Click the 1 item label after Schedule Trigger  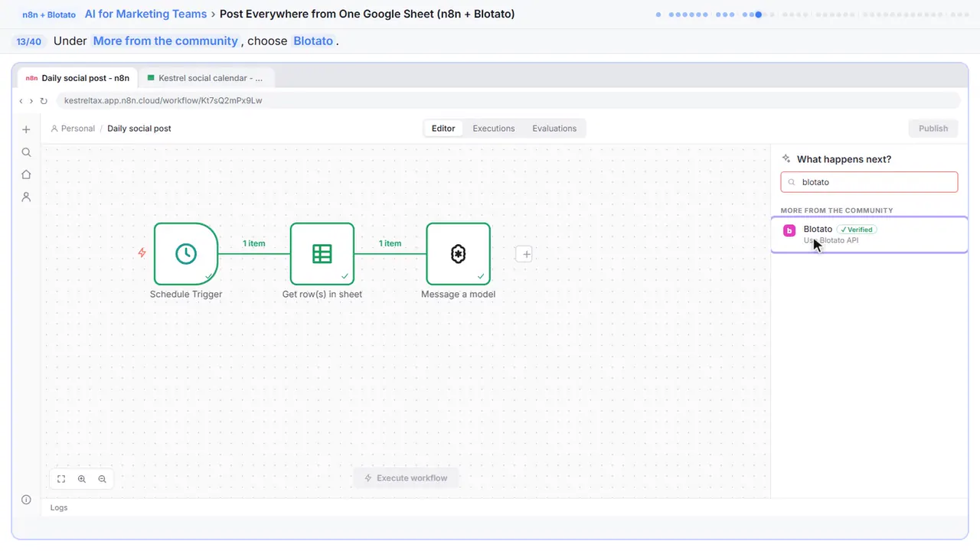254,243
